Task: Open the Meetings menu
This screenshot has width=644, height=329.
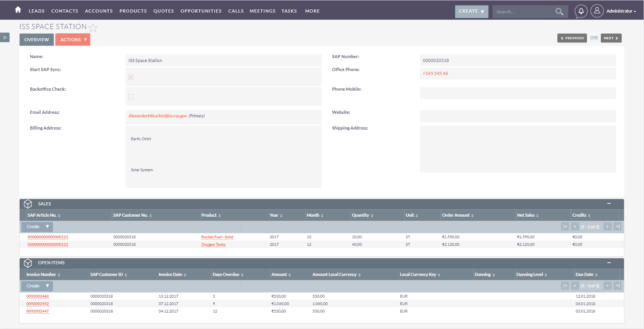Action: [263, 11]
